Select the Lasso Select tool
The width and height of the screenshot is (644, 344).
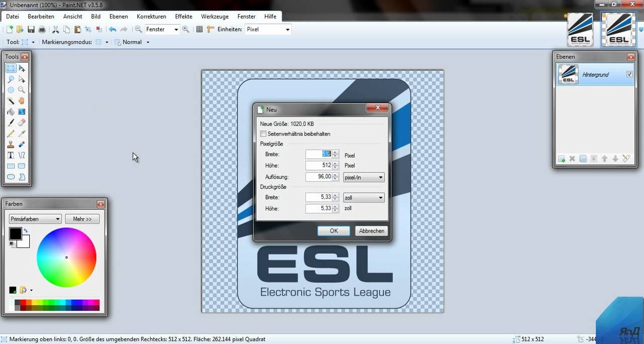point(11,79)
